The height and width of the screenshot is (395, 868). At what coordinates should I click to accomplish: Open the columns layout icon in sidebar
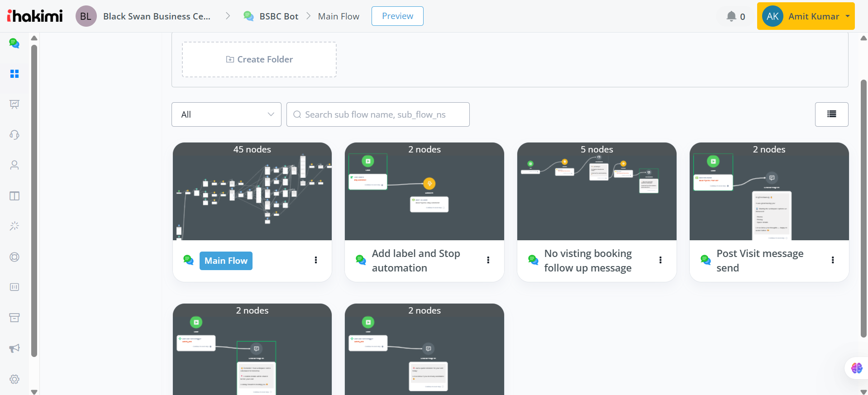[x=14, y=196]
